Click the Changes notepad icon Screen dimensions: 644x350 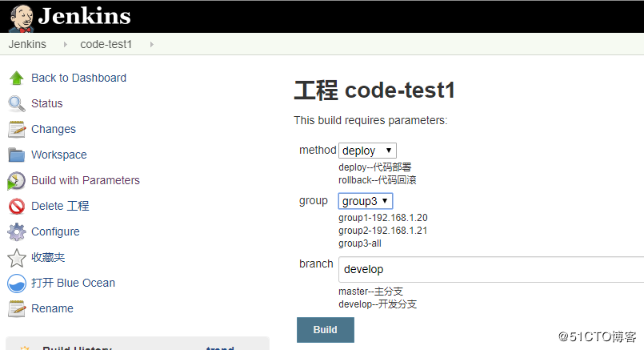point(17,129)
